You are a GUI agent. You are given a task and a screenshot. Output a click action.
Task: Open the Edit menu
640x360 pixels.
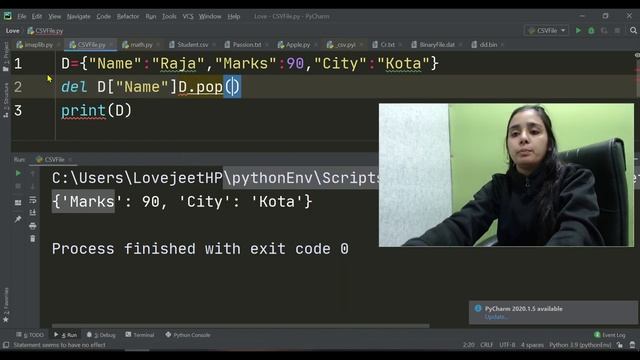click(37, 16)
